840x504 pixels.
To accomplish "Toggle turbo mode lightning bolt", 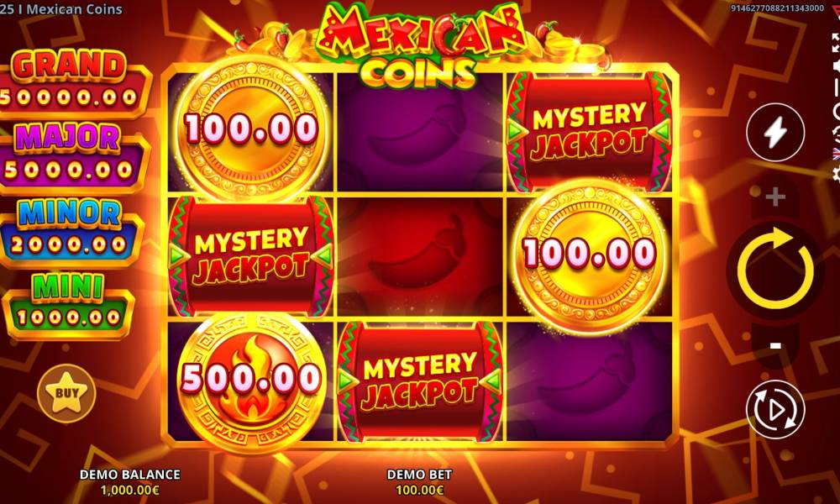I will tap(775, 132).
